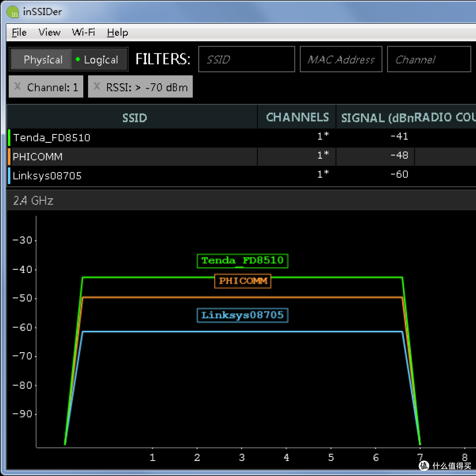Focus the MAC Address filter field
Screen dimensions: 476x476
tap(341, 59)
